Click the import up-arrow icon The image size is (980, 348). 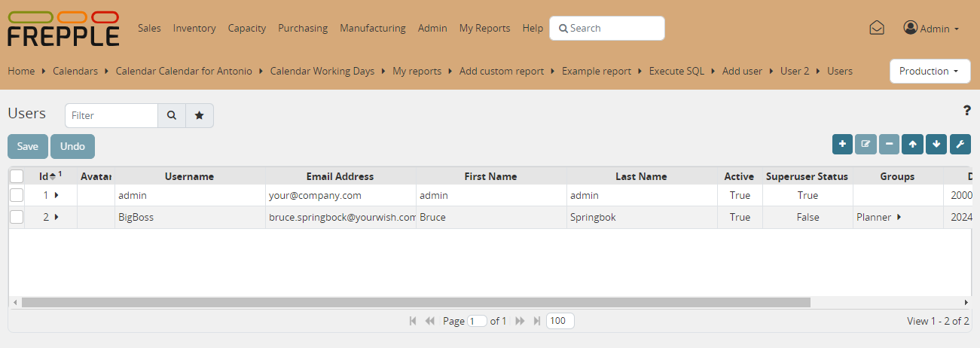click(x=912, y=144)
